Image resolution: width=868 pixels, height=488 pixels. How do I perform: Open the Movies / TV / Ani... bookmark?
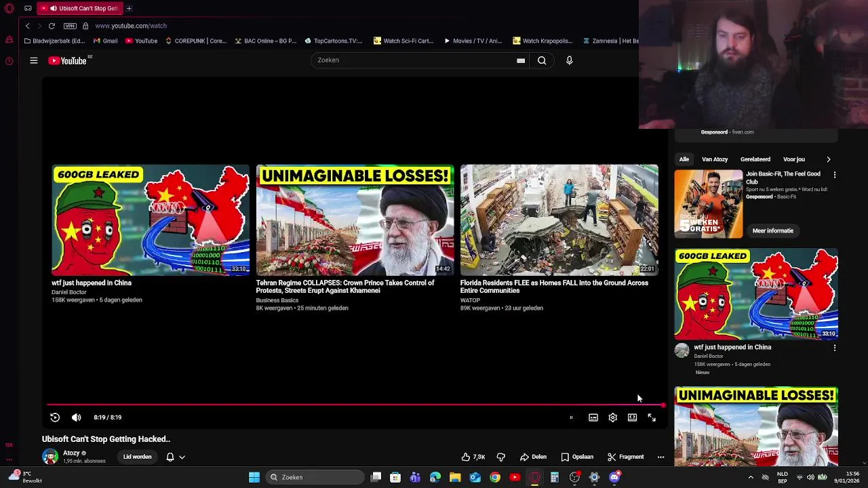(473, 41)
